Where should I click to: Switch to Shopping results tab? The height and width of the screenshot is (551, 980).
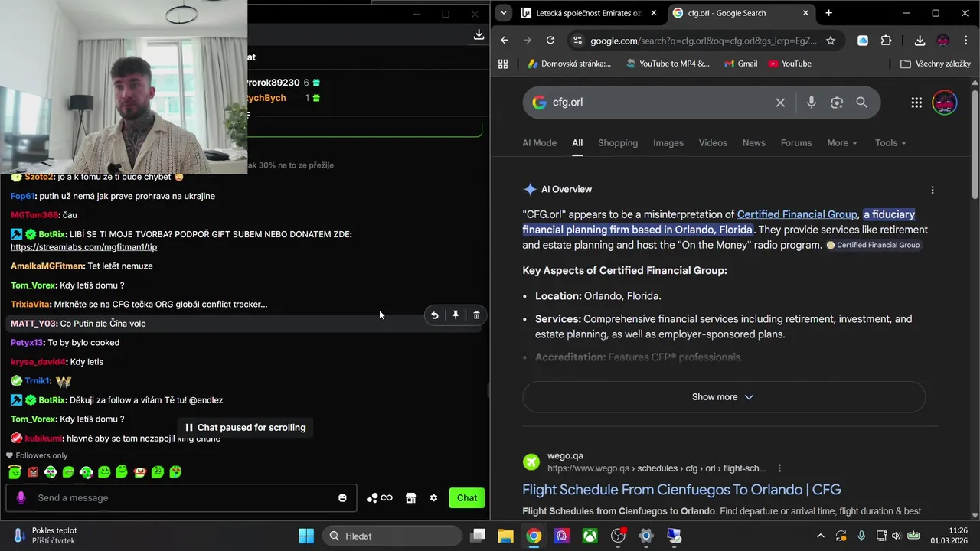click(x=618, y=143)
